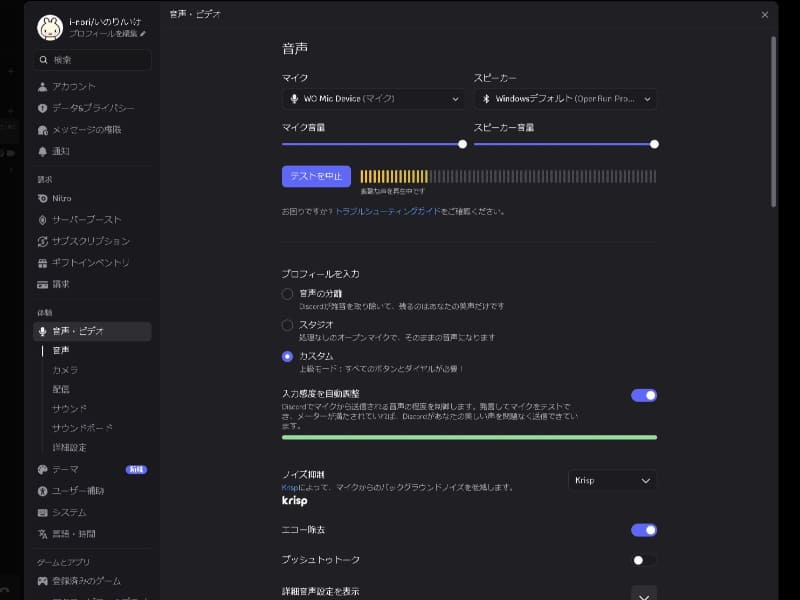Click the ユーザー補助 accessibility icon
Viewport: 800px width, 600px height.
click(42, 491)
